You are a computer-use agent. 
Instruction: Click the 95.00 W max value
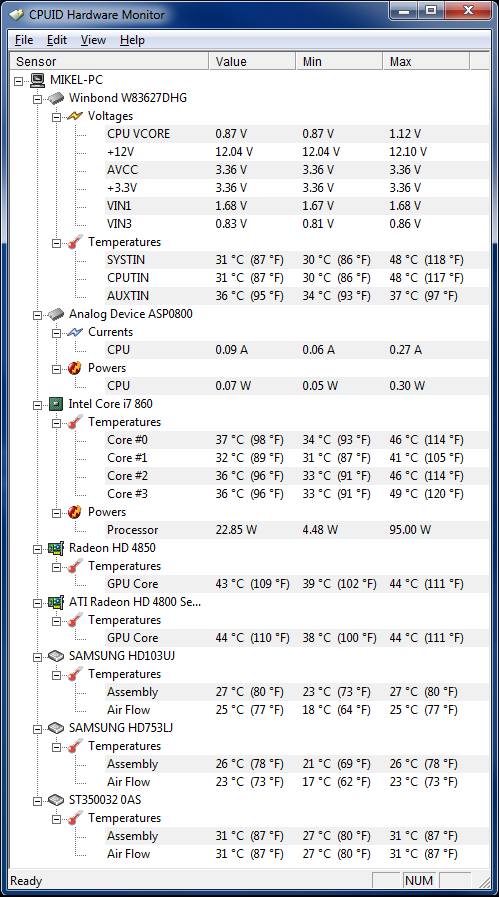(x=410, y=530)
